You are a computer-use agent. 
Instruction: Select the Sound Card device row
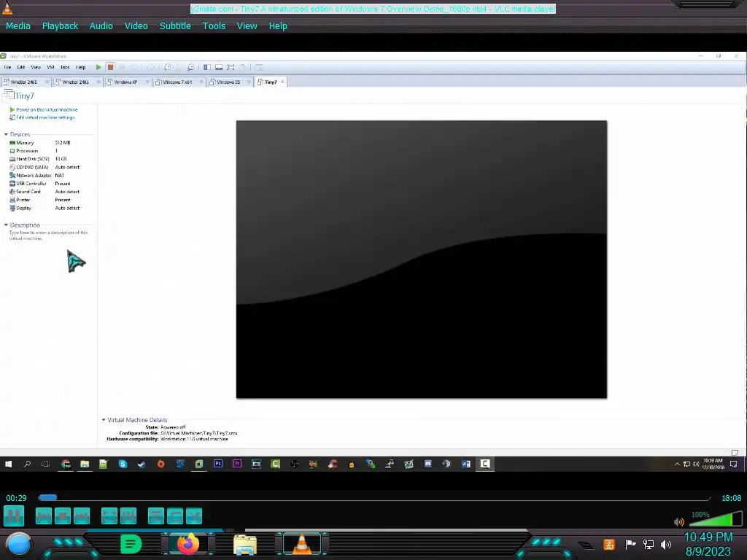[45, 192]
